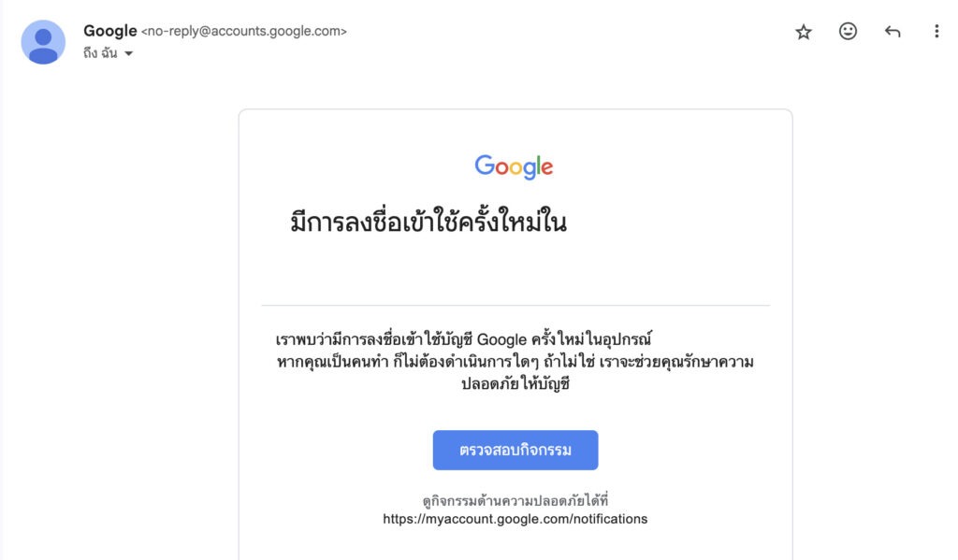
Task: Add an emoji reaction to the email
Action: 848,32
